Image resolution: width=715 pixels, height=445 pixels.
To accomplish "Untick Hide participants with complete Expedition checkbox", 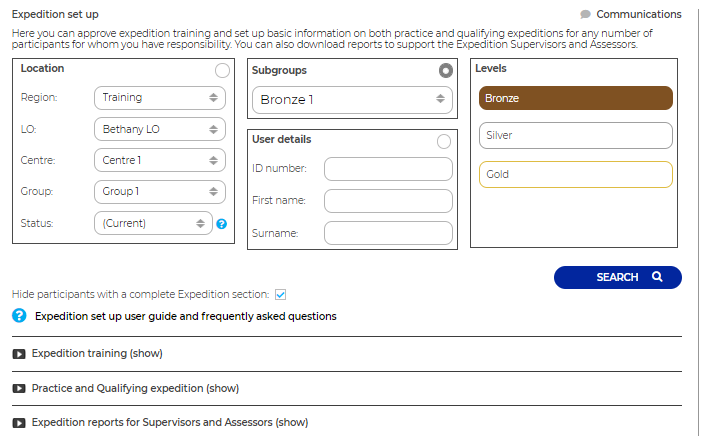I will 280,295.
